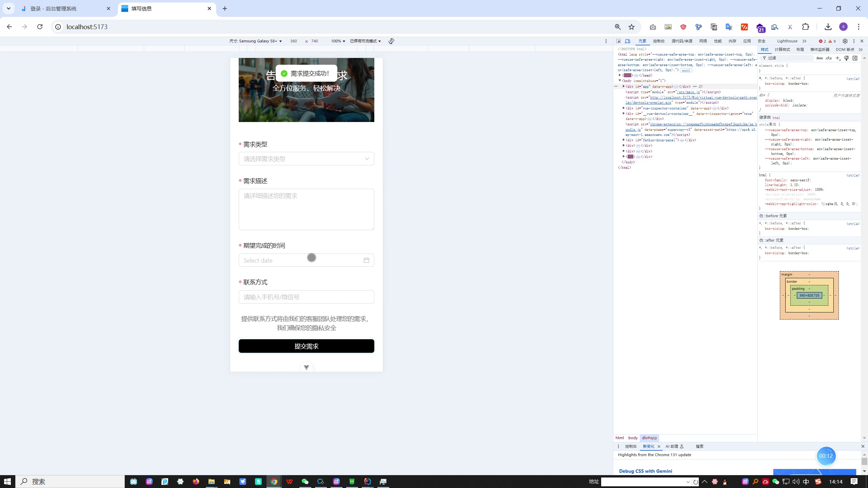Close the 新变化 drawer tab
868x488 pixels.
click(659, 446)
